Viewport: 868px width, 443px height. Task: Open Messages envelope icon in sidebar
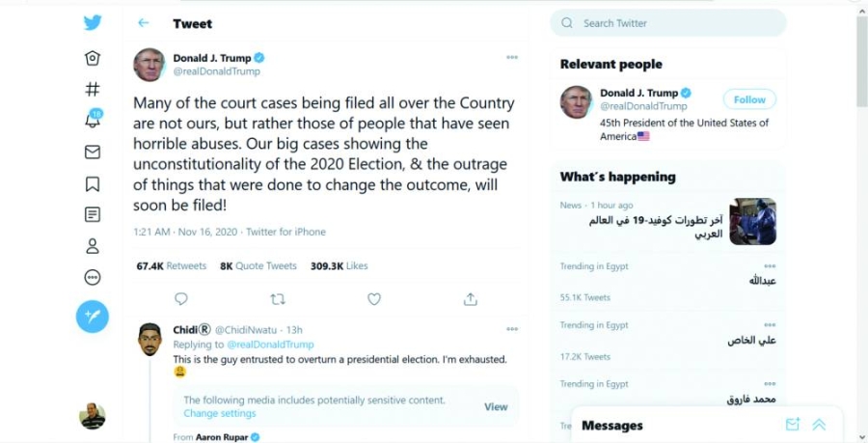[93, 152]
